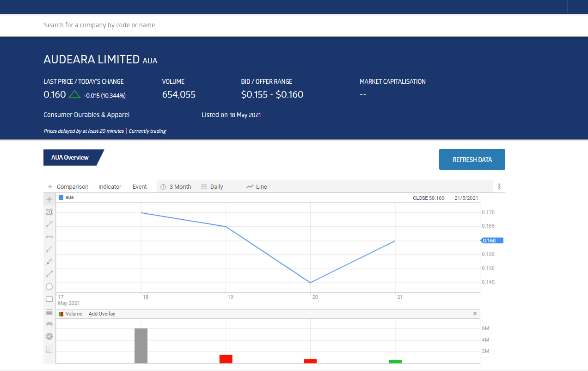Open chart options three-dot menu
The height and width of the screenshot is (371, 588).
point(499,186)
